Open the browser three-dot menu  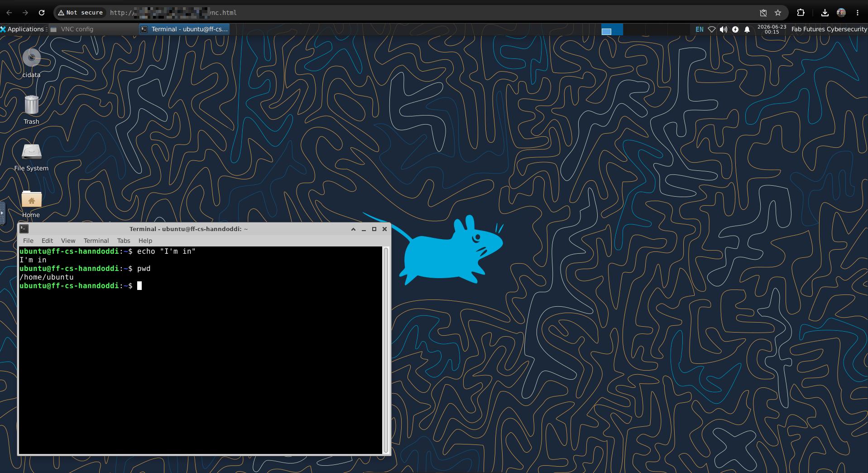tap(858, 13)
